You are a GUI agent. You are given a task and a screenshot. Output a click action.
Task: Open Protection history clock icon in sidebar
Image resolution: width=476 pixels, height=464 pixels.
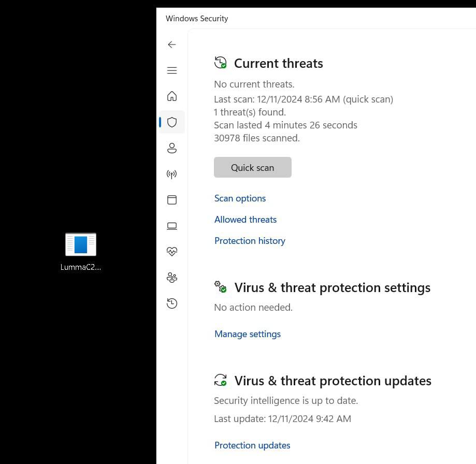pyautogui.click(x=172, y=303)
